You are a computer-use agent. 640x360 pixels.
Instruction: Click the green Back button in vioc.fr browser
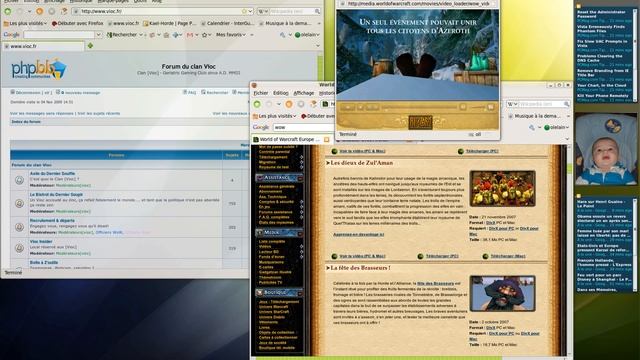tap(7, 11)
